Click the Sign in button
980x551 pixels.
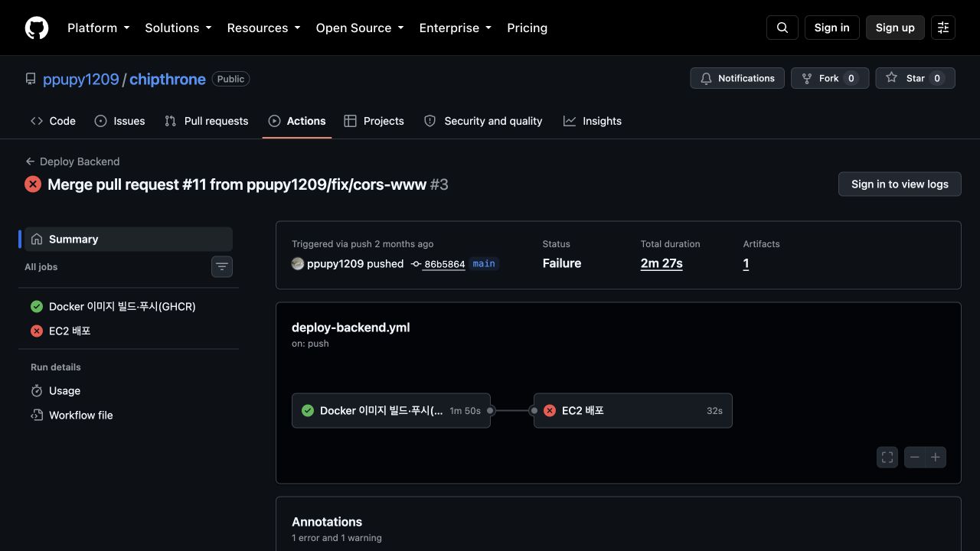point(832,28)
